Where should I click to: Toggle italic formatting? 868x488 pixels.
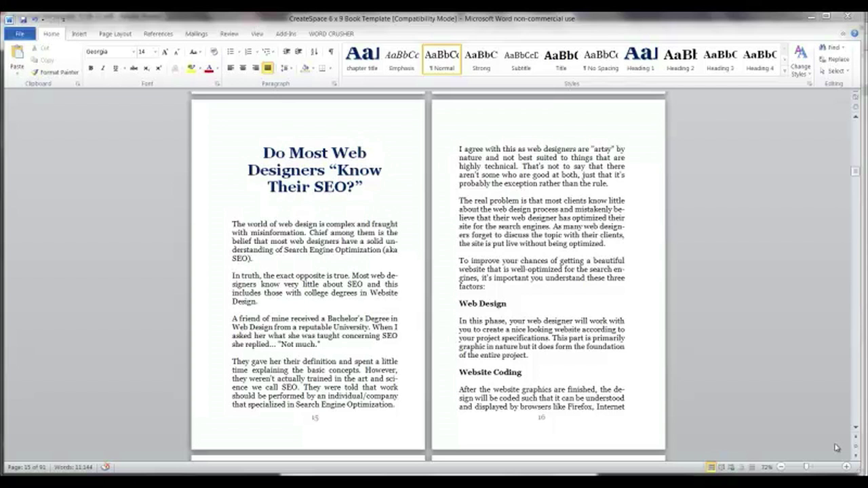(103, 68)
